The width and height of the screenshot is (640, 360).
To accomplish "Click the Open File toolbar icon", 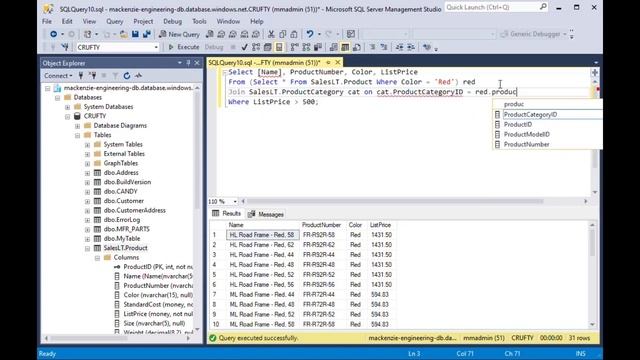I will coord(123,34).
